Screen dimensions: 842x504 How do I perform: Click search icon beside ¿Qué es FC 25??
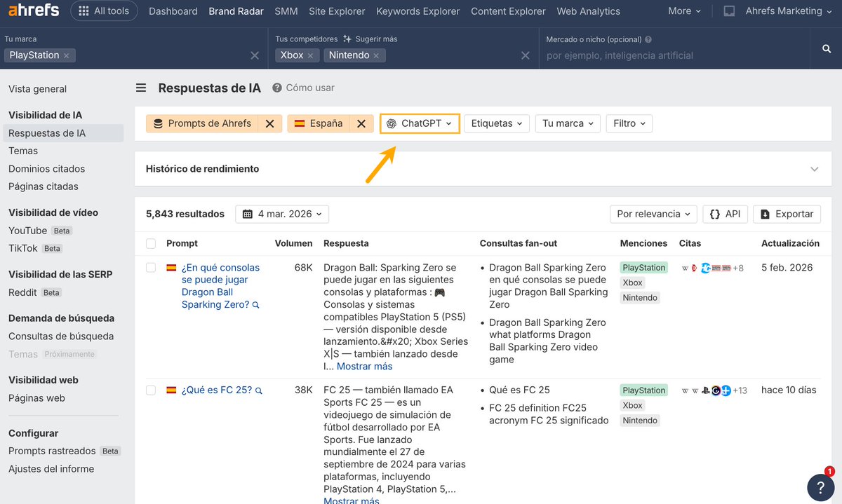[x=259, y=390]
